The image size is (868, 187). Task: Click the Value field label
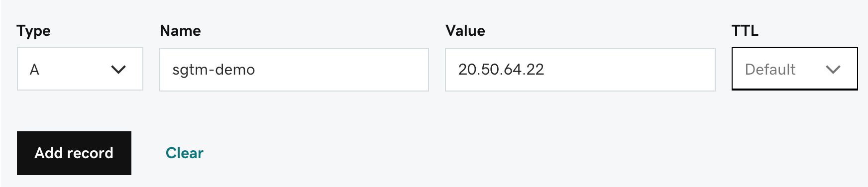click(465, 31)
